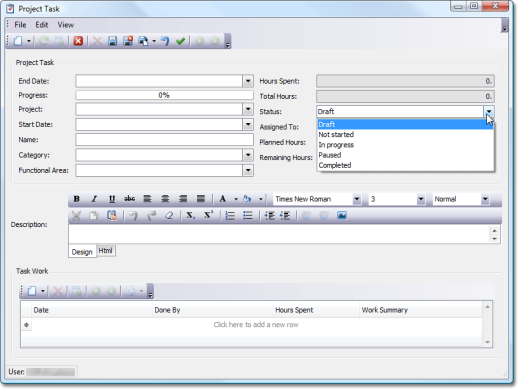Toggle Strikethrough abc formatting

point(129,199)
